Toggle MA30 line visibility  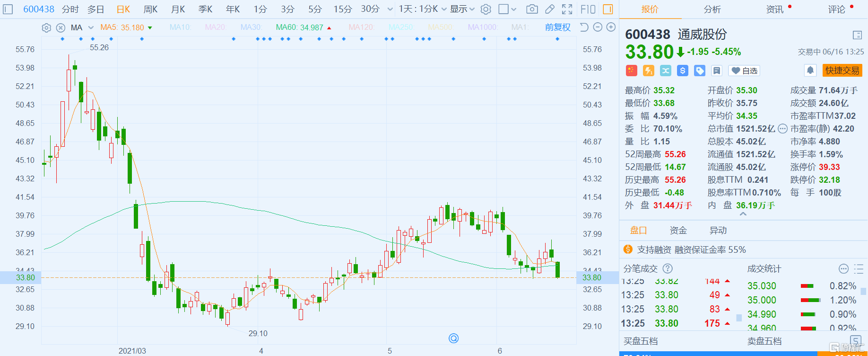coord(251,27)
